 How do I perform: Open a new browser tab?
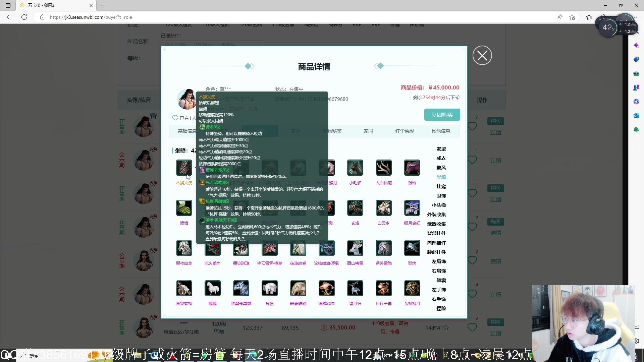[102, 5]
